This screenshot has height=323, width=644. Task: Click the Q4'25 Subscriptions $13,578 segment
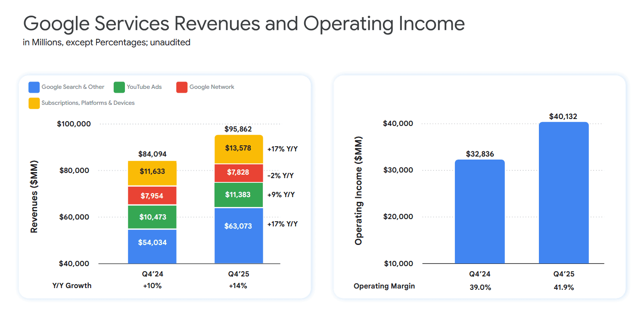[239, 149]
